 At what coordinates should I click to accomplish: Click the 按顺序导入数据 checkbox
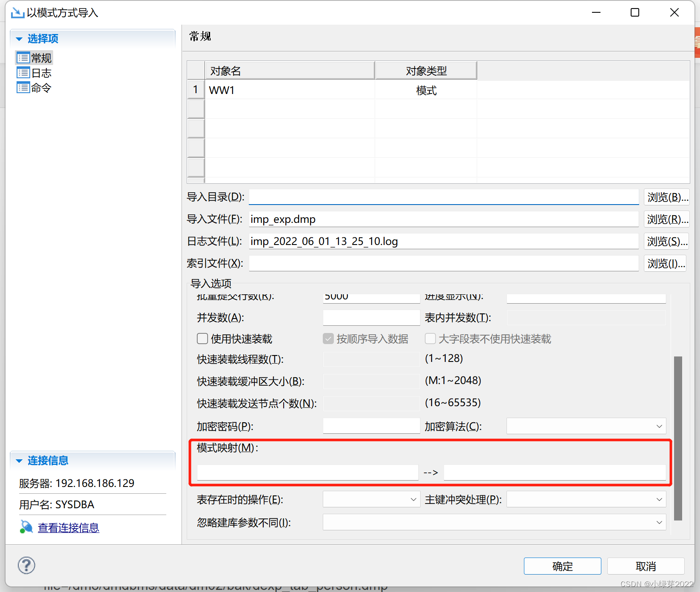[x=328, y=339]
